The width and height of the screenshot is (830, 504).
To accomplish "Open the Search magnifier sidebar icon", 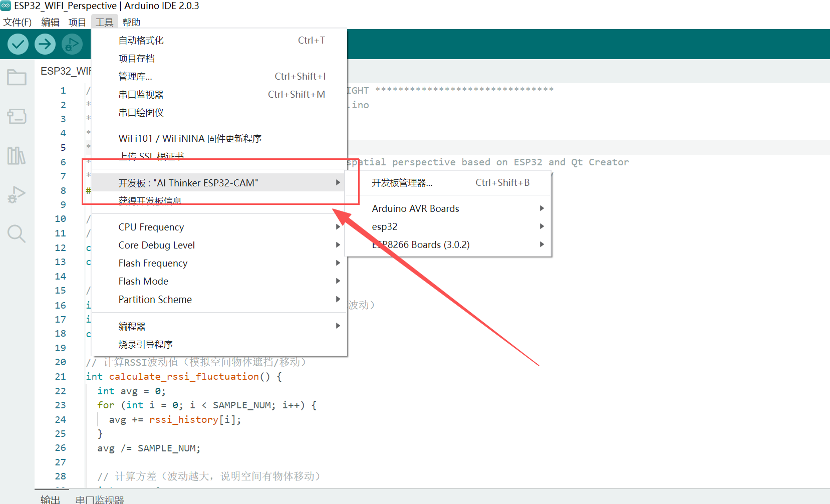I will tap(17, 233).
